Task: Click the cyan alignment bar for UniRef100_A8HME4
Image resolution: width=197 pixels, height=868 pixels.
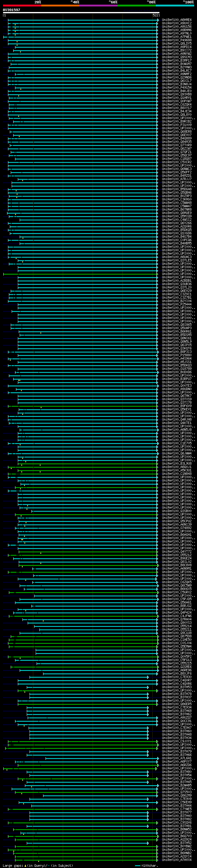Action: (83, 20)
